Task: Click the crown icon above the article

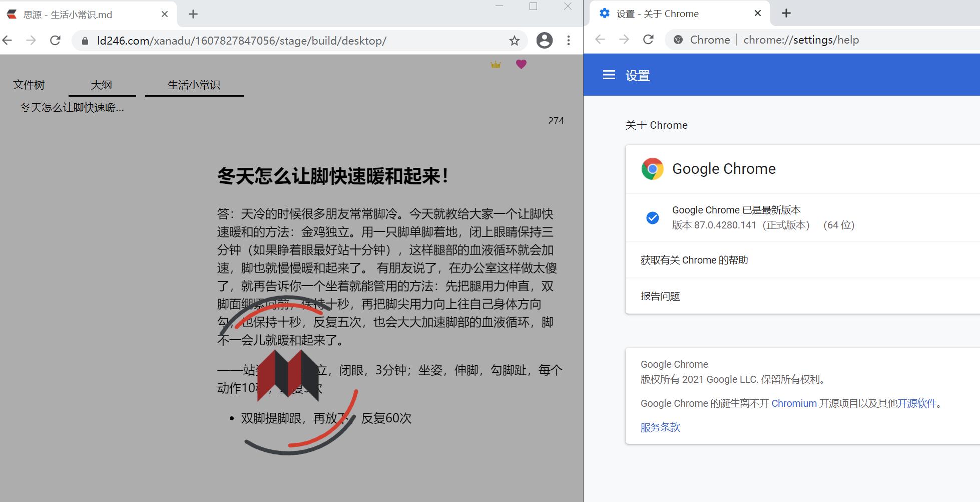Action: point(496,64)
